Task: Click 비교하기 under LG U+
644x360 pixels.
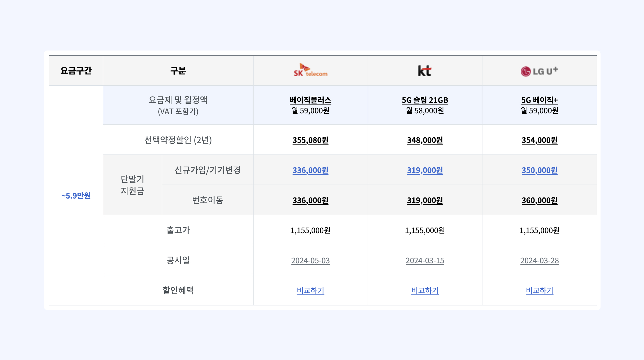Action: (x=539, y=290)
